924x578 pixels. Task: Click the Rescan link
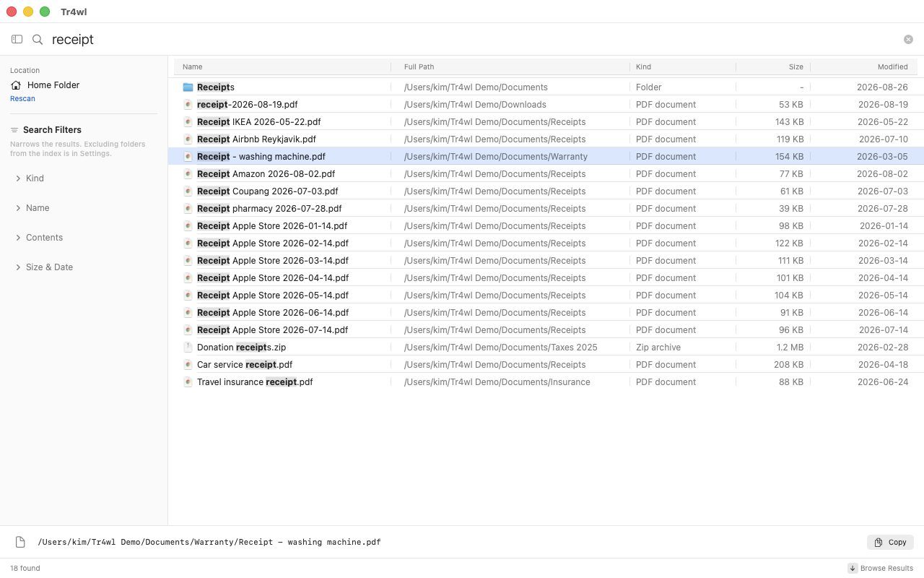(x=22, y=99)
